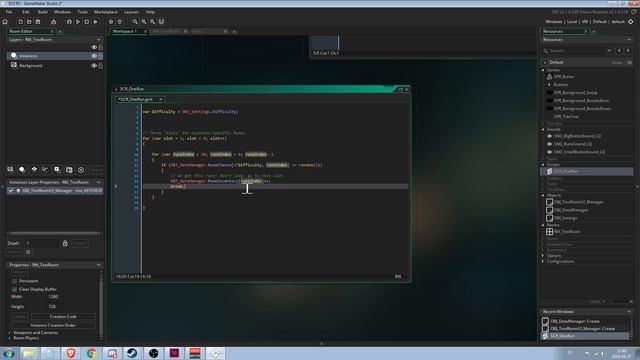Viewport: 640px width, 360px height.
Task: Click the Clean toolbar icon
Action: click(96, 22)
